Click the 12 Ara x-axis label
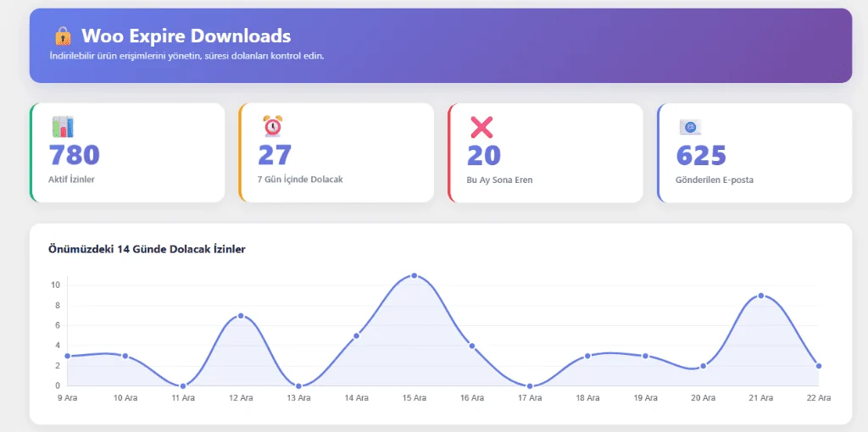Image resolution: width=868 pixels, height=432 pixels. tap(241, 398)
